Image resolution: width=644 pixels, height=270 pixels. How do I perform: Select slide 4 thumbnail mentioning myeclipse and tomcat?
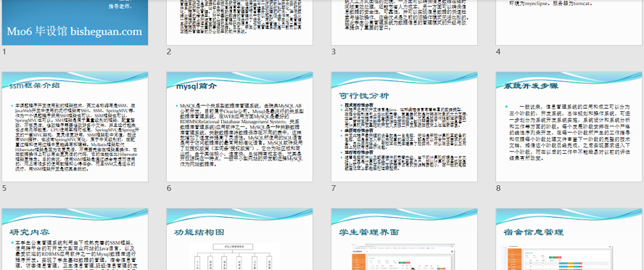coord(569,22)
